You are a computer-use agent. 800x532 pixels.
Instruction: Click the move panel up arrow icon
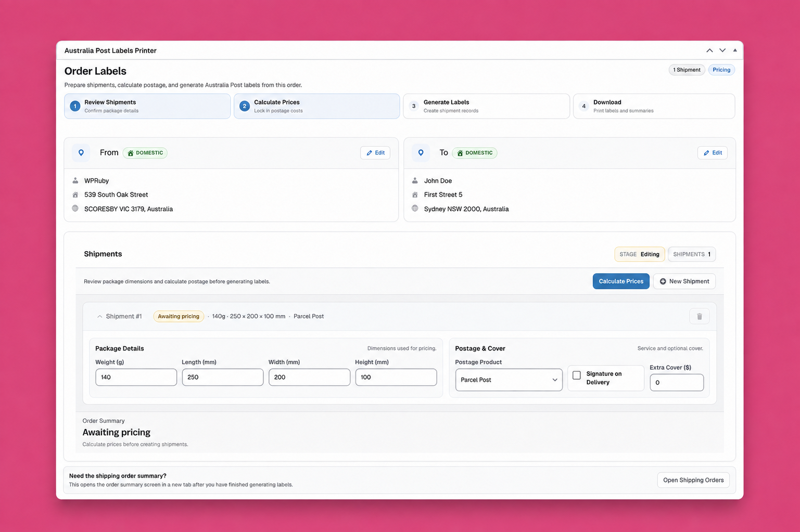coord(709,50)
